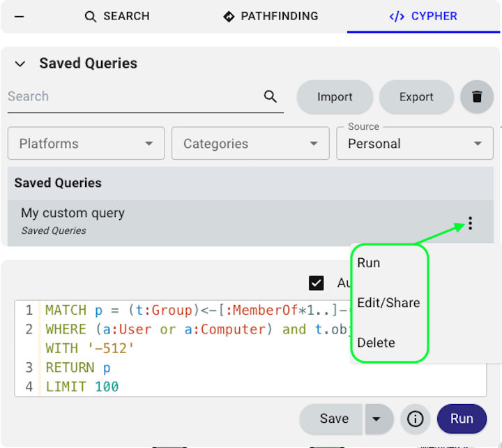Open the Pathfinding tab
502x448 pixels.
click(271, 16)
